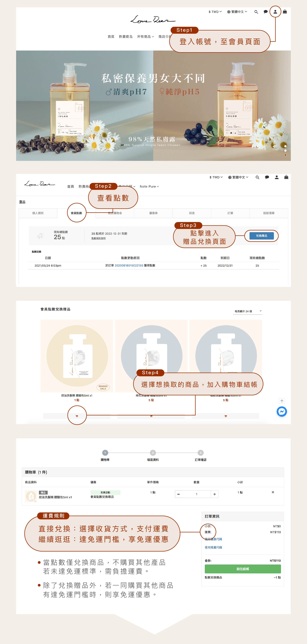Click the blue 兌換贈品 button

click(x=261, y=236)
